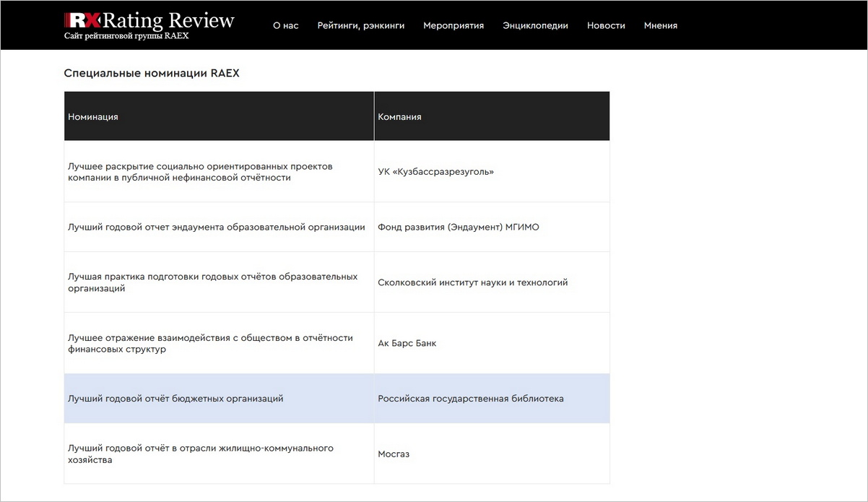The image size is (868, 502).
Task: Click highlighted «Российская государственная библиотека» cell
Action: tap(471, 399)
